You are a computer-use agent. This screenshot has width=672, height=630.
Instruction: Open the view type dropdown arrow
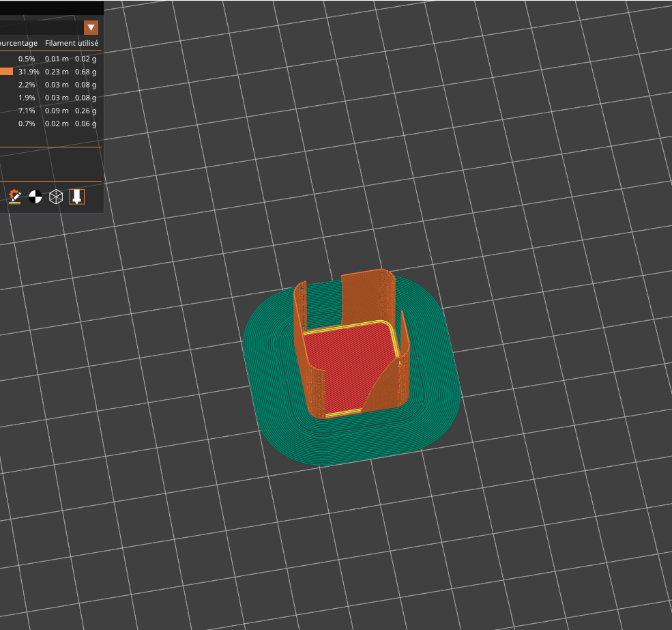[91, 28]
